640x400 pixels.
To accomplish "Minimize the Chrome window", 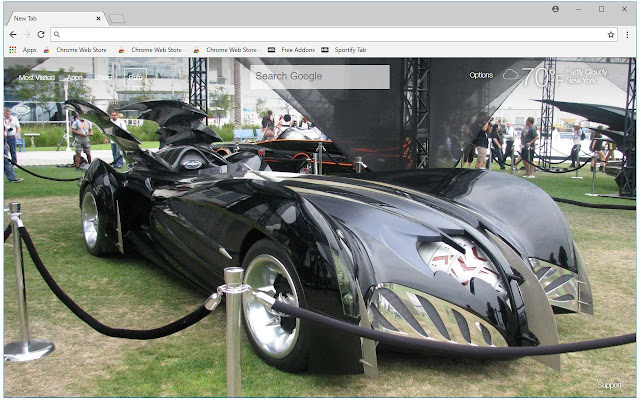I will pyautogui.click(x=578, y=9).
